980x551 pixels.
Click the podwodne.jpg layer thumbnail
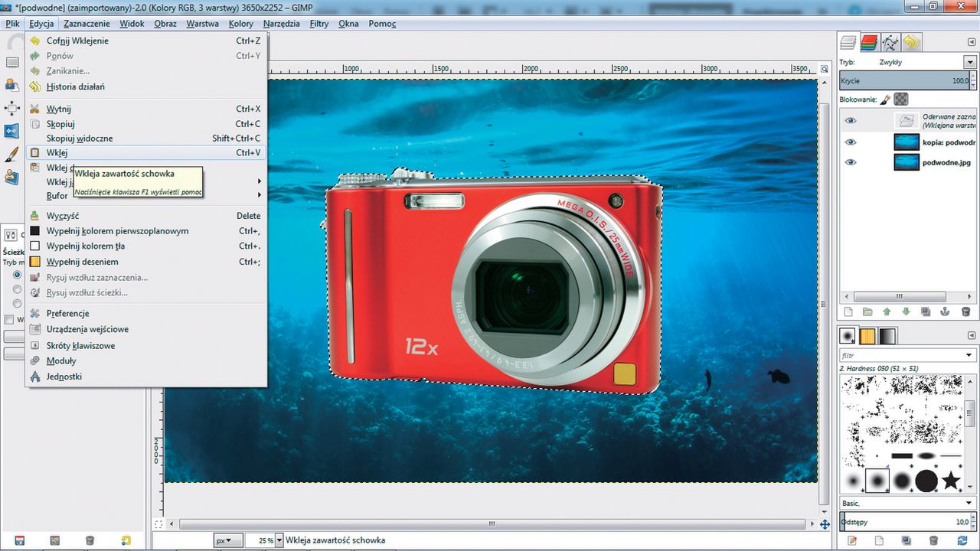[906, 162]
